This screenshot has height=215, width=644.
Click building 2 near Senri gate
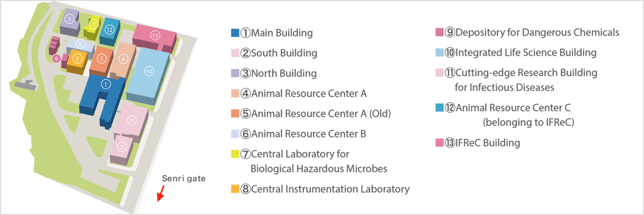click(122, 146)
